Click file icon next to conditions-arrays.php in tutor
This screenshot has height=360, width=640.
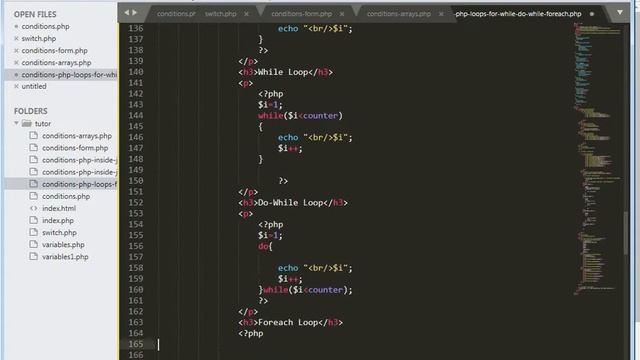pos(33,135)
